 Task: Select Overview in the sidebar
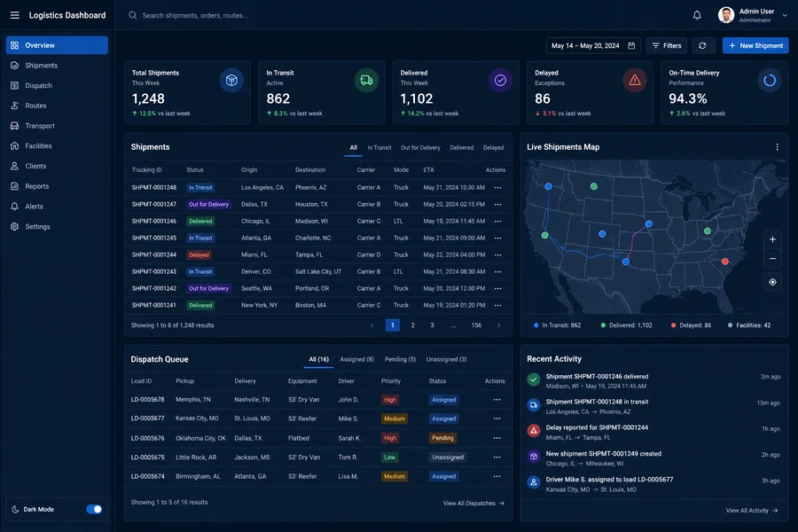[57, 45]
